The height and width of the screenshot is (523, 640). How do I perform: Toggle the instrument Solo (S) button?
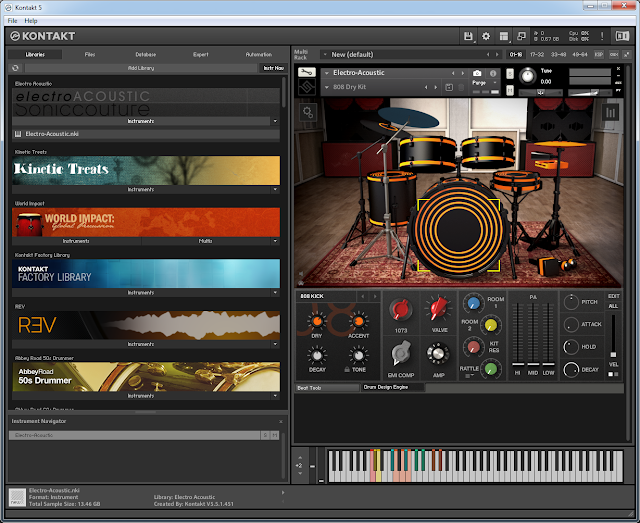(511, 73)
